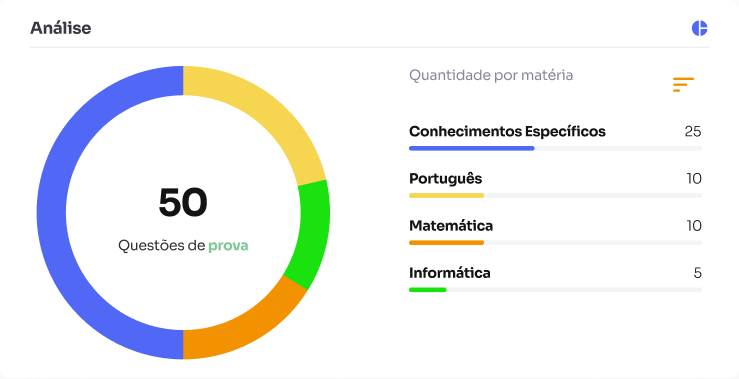Select the blue donut chart segment
Screen dimensions: 739x379
[52, 212]
